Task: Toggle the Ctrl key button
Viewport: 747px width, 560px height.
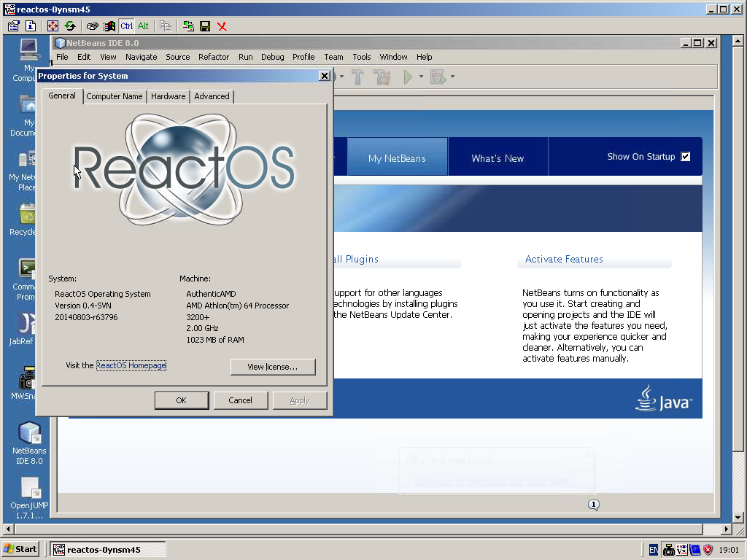Action: [x=127, y=26]
